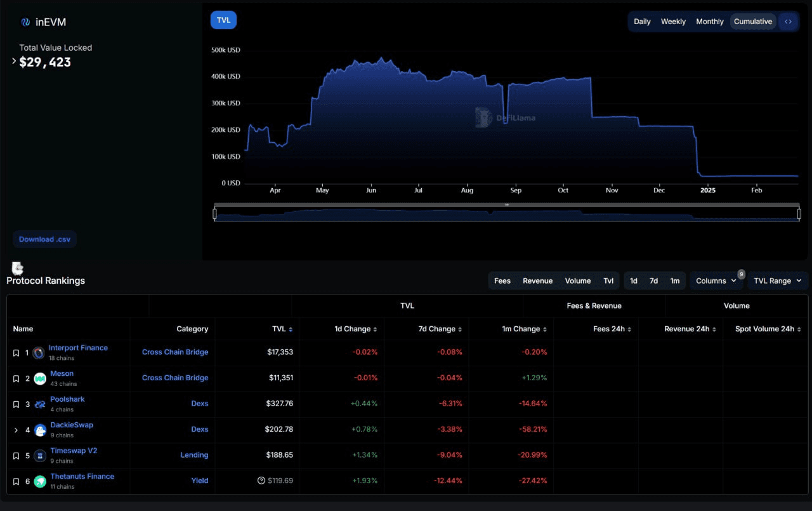Viewport: 812px width, 511px height.
Task: Switch chart to Cumulative view
Action: (x=753, y=22)
